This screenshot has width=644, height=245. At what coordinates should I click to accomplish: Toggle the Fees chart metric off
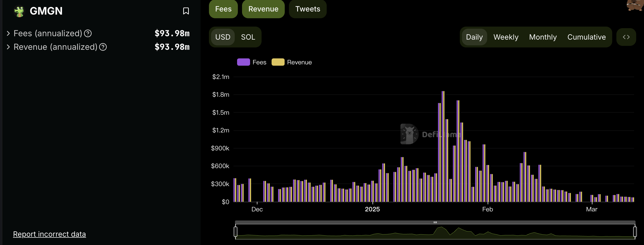pos(223,9)
